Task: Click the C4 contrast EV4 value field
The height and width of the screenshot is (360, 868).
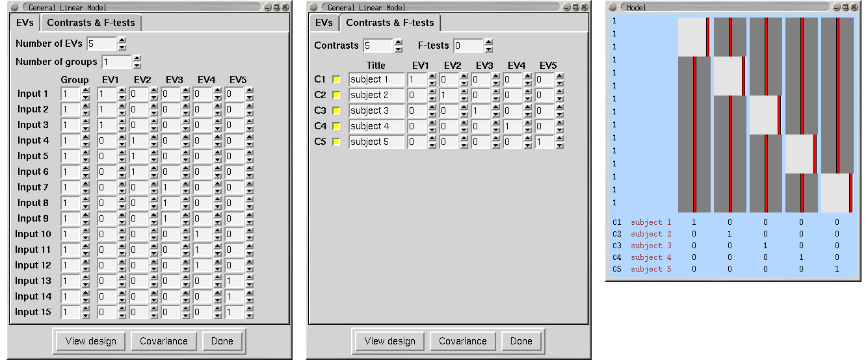Action: point(512,126)
